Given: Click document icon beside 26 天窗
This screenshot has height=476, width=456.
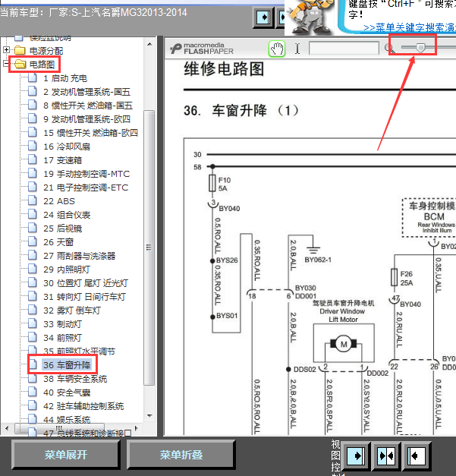Looking at the screenshot, I should coord(33,241).
